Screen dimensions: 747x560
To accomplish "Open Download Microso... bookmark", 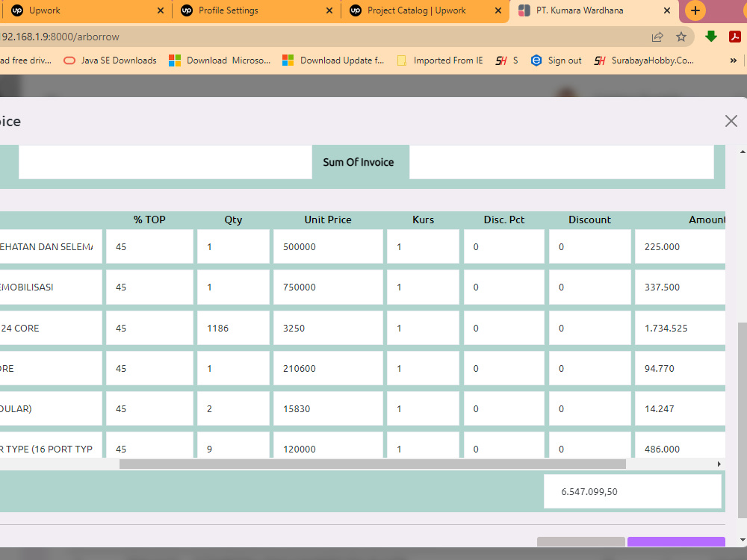I will 220,60.
